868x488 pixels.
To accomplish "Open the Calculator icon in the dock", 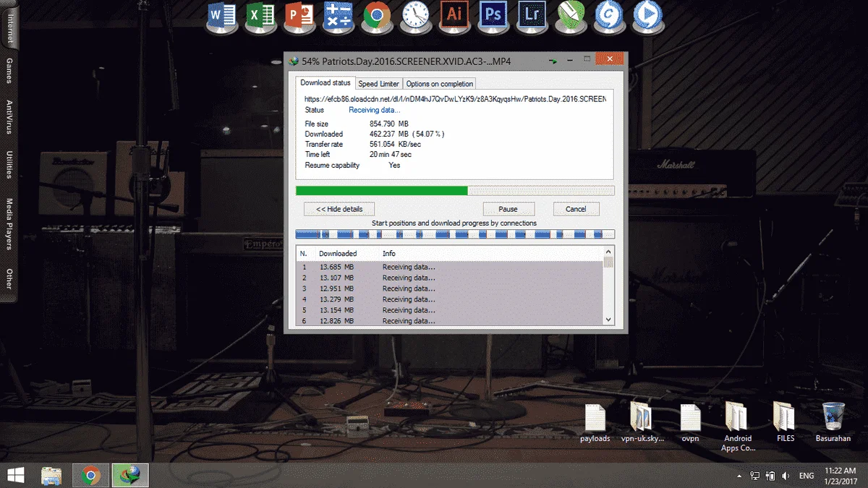I will tap(337, 16).
